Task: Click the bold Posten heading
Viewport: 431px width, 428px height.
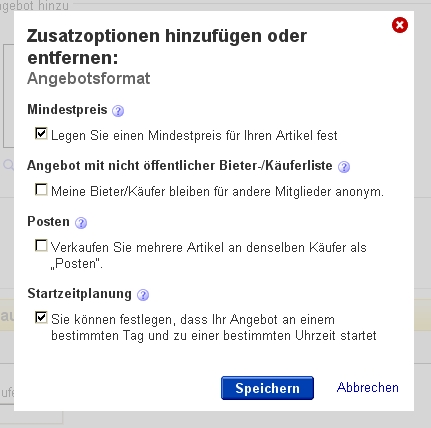Action: (x=48, y=222)
